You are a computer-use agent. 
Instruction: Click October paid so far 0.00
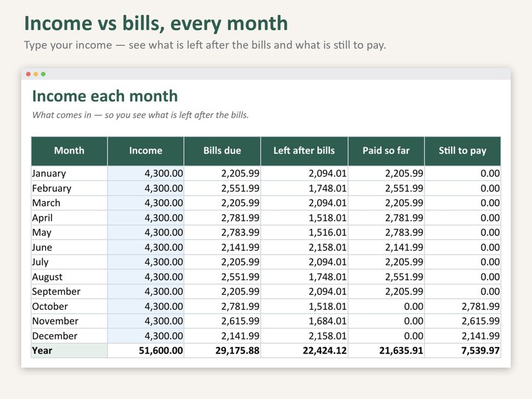(386, 306)
